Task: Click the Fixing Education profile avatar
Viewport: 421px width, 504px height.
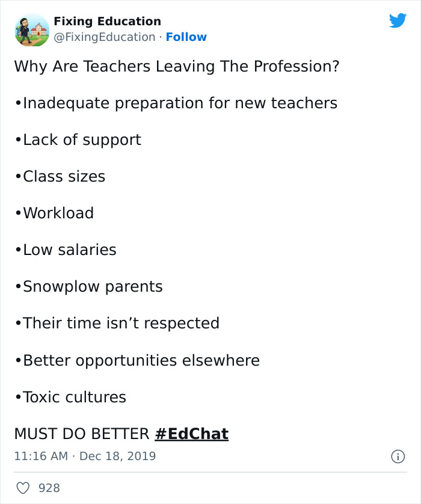Action: point(31,28)
